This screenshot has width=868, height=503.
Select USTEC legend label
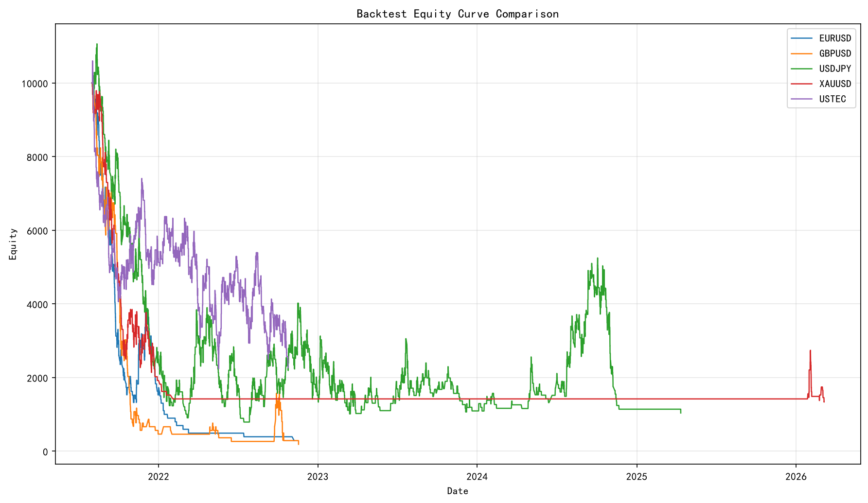(x=833, y=99)
